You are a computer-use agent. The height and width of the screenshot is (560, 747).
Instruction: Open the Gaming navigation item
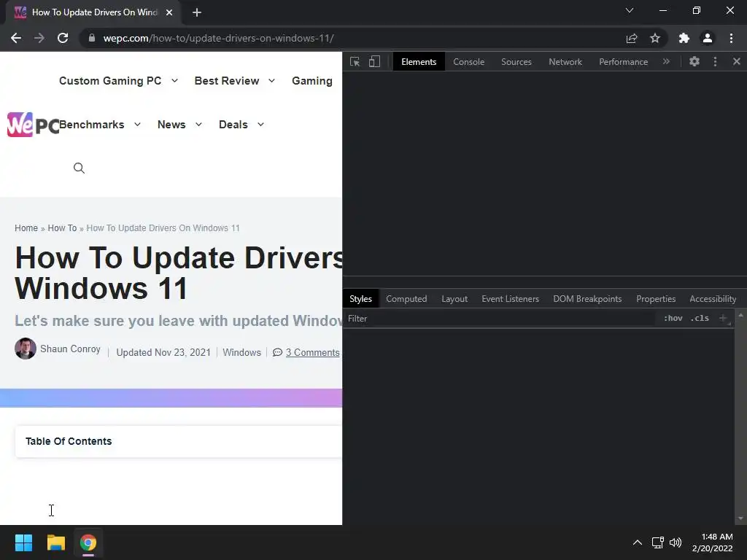coord(312,81)
